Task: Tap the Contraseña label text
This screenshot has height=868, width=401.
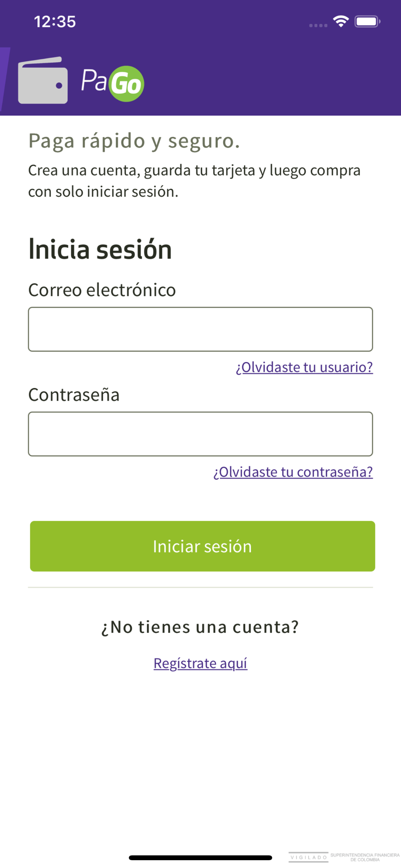Action: (x=74, y=395)
